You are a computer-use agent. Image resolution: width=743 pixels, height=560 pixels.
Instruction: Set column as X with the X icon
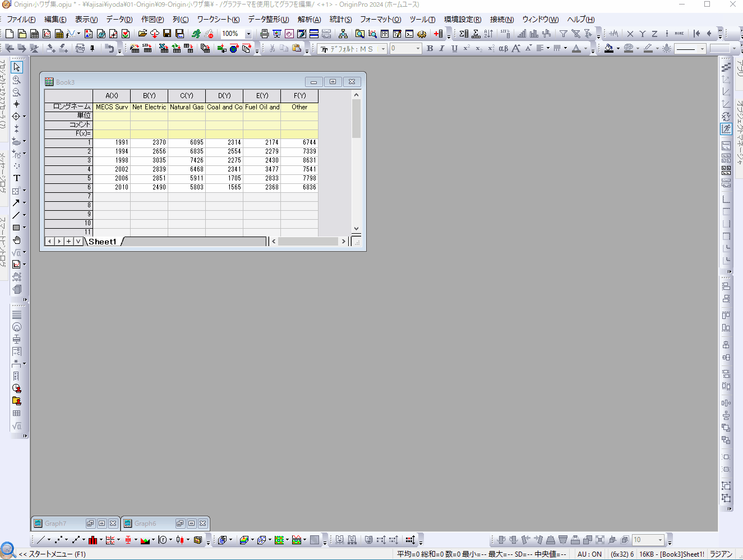[630, 34]
